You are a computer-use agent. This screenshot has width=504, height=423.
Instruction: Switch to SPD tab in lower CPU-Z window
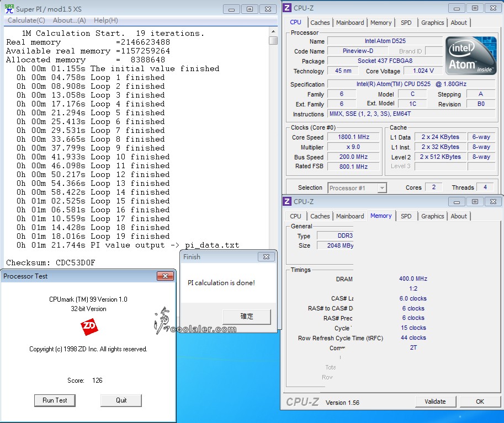pyautogui.click(x=406, y=216)
